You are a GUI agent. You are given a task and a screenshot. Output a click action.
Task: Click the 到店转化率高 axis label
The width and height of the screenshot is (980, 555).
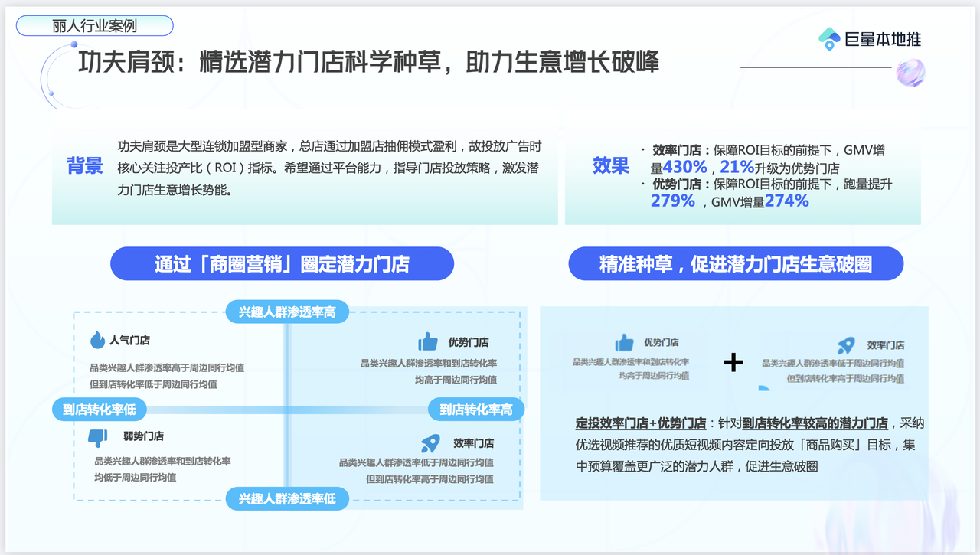coord(475,410)
